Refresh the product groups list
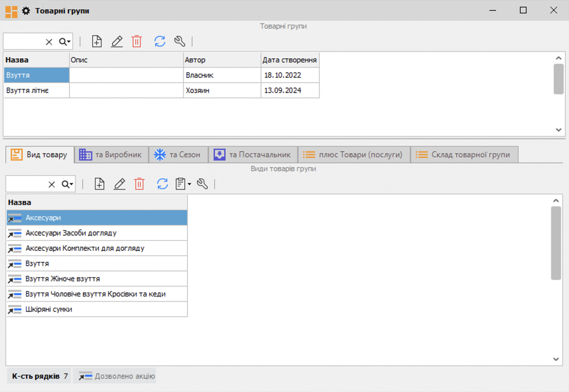 pos(160,42)
